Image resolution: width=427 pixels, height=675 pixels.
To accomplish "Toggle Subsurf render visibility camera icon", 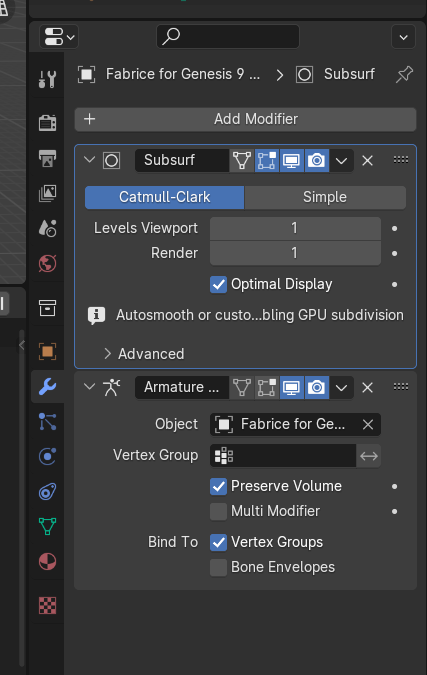I will tap(317, 161).
